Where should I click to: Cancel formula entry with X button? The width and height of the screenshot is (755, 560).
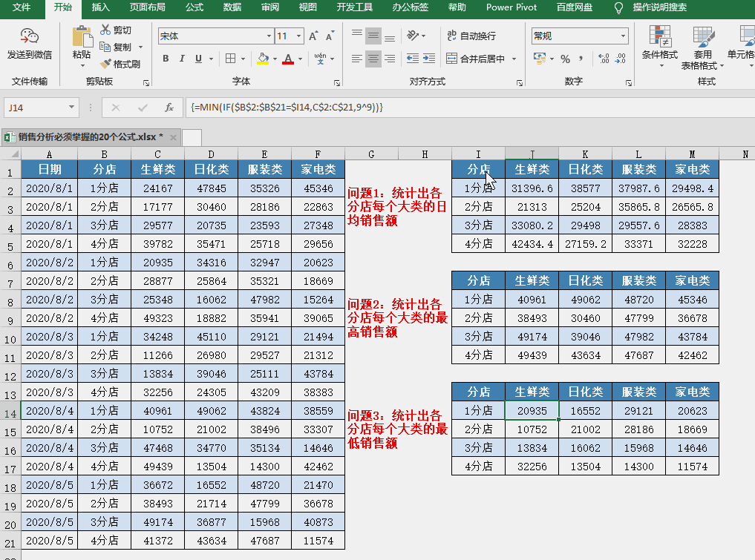[116, 108]
